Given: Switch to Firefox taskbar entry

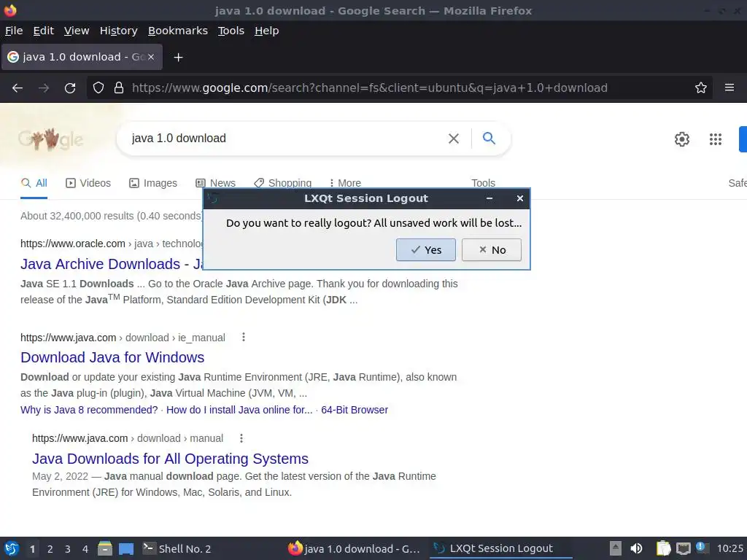Looking at the screenshot, I should (x=355, y=548).
